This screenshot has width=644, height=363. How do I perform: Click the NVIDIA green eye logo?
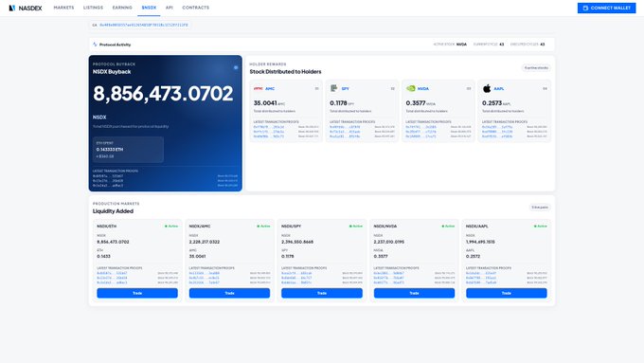click(x=410, y=88)
